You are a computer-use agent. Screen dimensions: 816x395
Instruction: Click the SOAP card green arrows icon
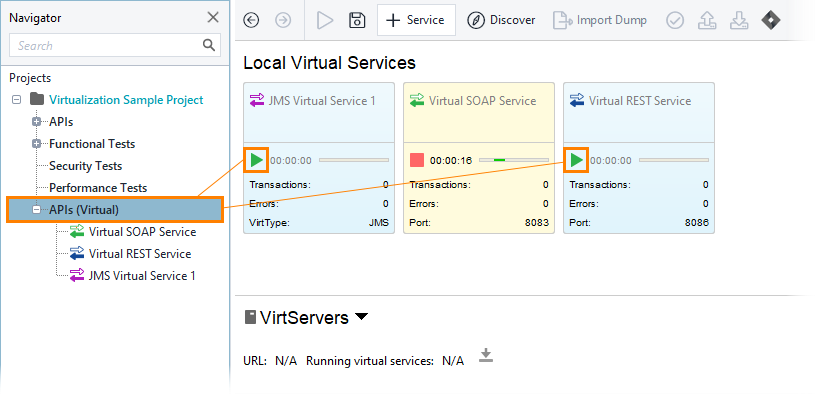coord(417,100)
